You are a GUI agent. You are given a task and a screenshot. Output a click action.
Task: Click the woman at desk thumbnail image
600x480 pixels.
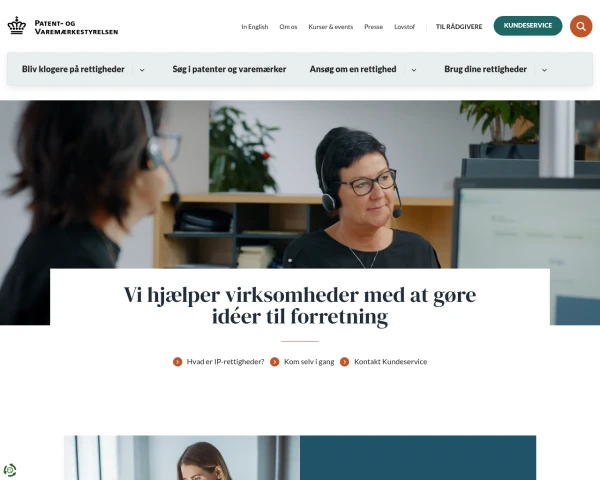[x=182, y=457]
